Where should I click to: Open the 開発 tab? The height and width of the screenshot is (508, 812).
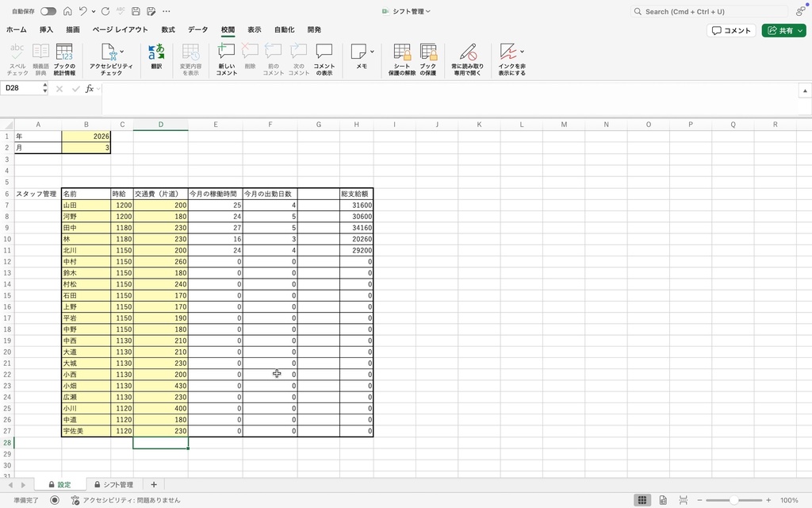[x=314, y=29]
